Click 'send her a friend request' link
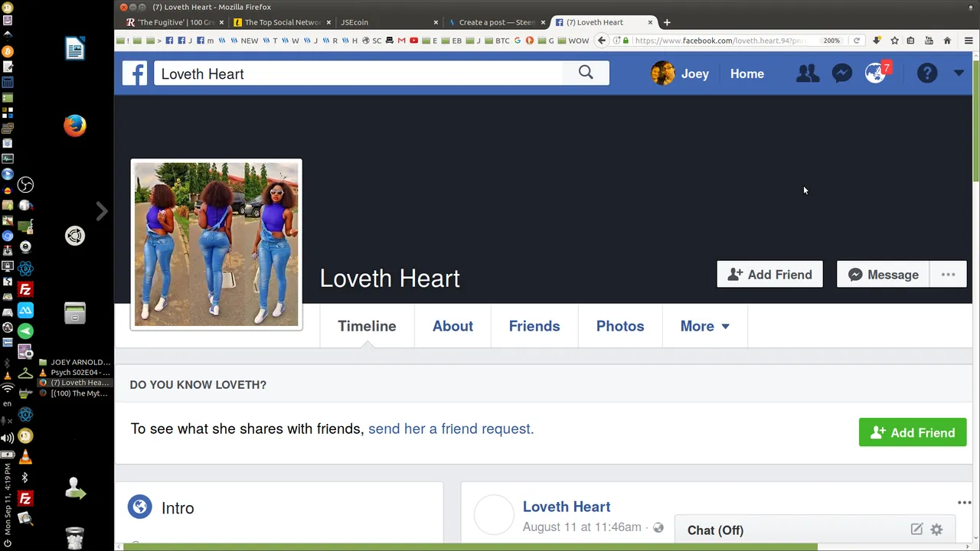Viewport: 980px width, 551px height. 451,429
